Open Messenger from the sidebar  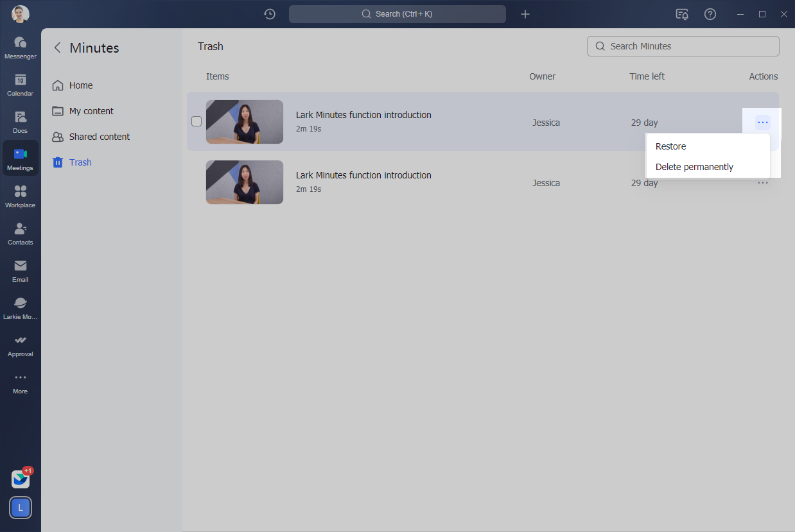[x=20, y=47]
